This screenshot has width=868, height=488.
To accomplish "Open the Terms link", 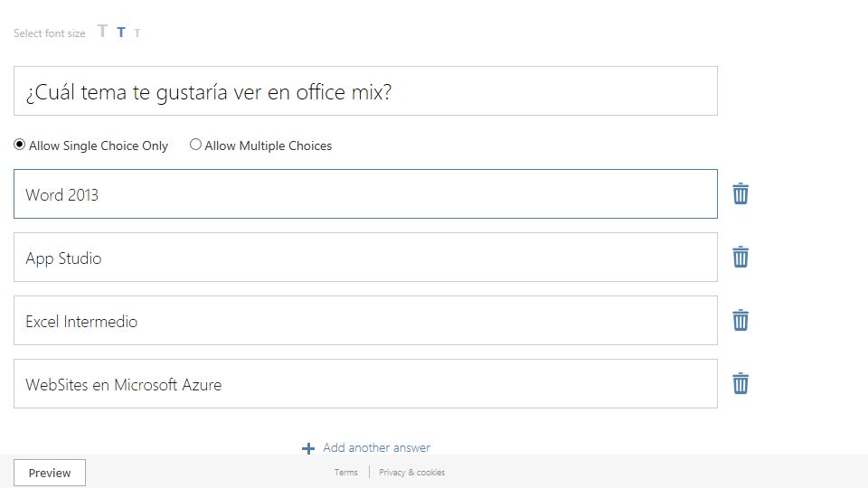I will [x=346, y=472].
